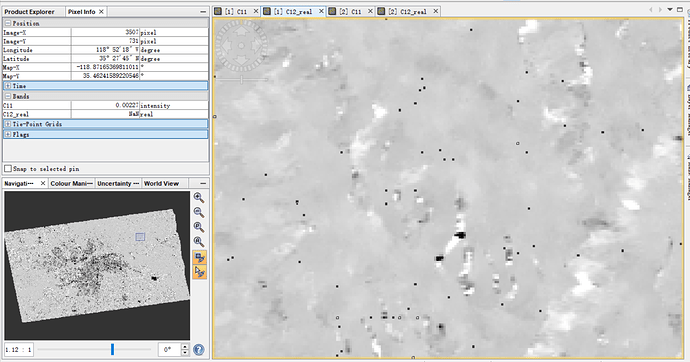Switch to the World View tab
This screenshot has height=362, width=690.
161,183
